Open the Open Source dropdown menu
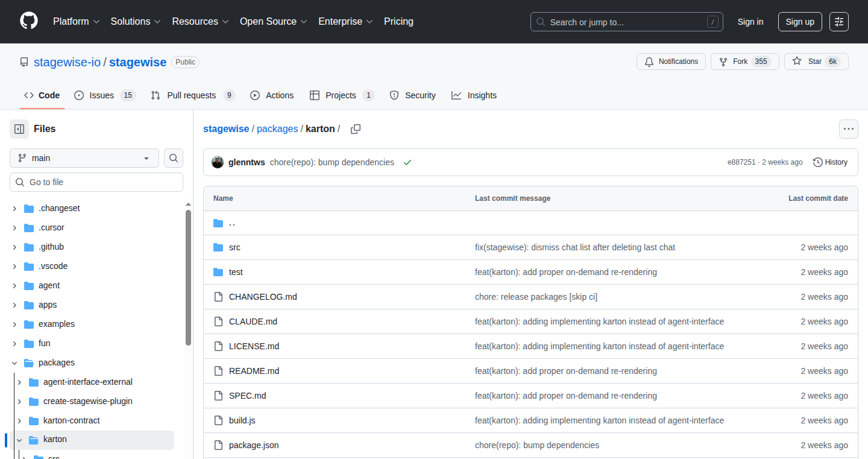The height and width of the screenshot is (459, 868). tap(273, 22)
